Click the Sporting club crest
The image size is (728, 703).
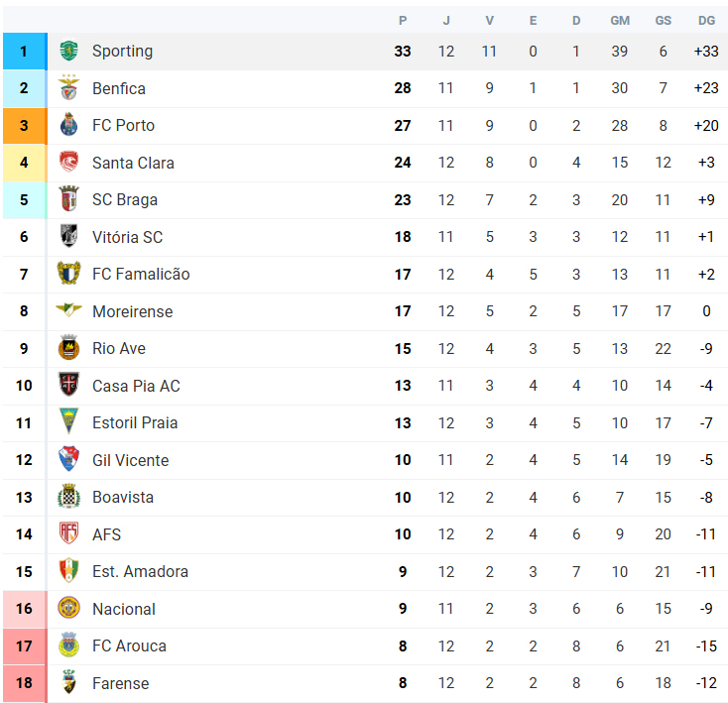[68, 51]
